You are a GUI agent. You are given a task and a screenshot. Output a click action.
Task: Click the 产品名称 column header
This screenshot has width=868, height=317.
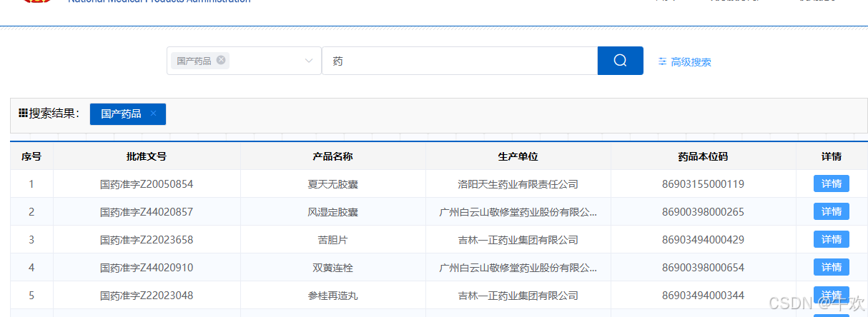pyautogui.click(x=332, y=156)
